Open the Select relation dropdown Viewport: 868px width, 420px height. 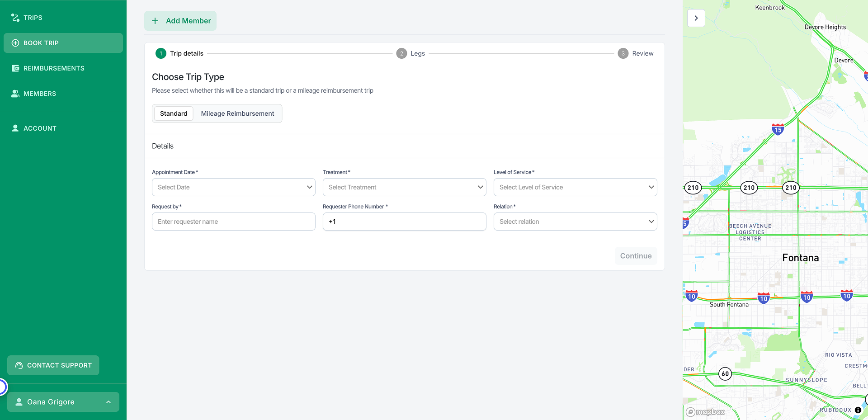pos(576,222)
